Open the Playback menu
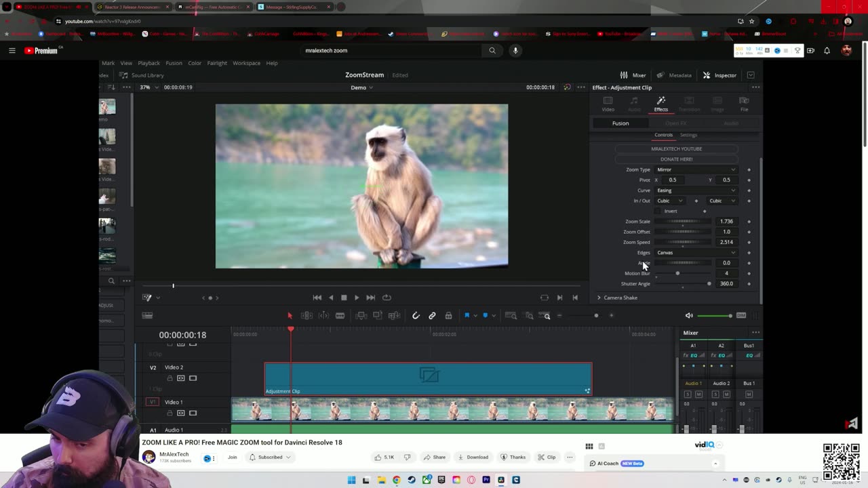Screen dimensions: 868x488 pos(149,63)
